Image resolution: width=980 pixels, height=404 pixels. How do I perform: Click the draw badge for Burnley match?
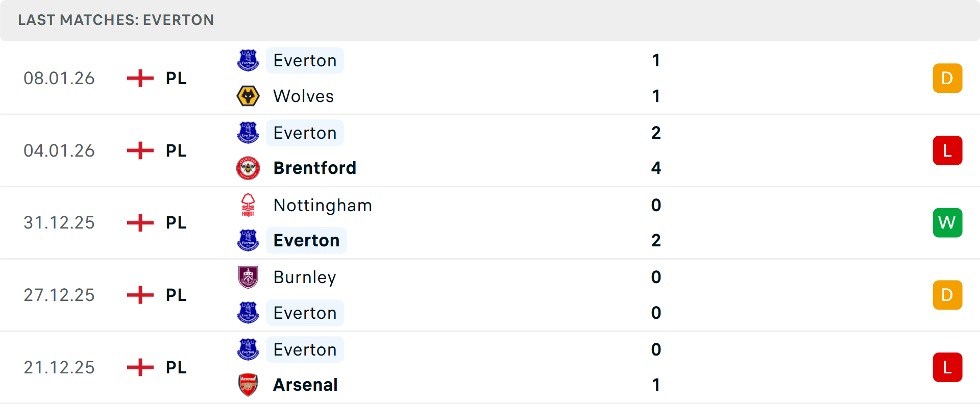point(947,295)
